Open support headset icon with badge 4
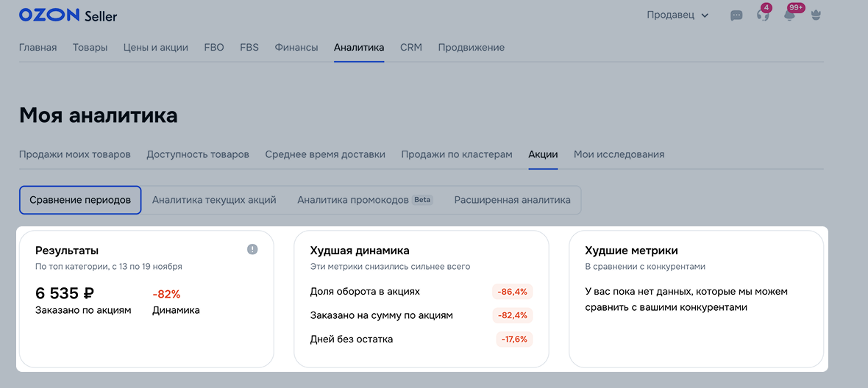Screen dimensions: 868x388 coord(763,15)
